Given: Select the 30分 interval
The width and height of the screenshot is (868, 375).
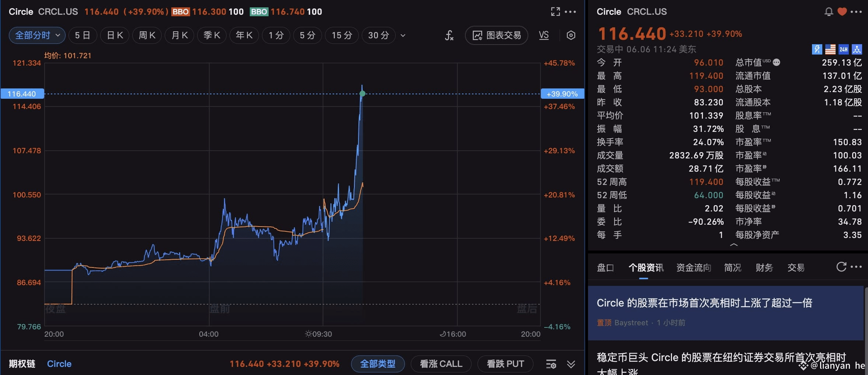Looking at the screenshot, I should pyautogui.click(x=378, y=35).
